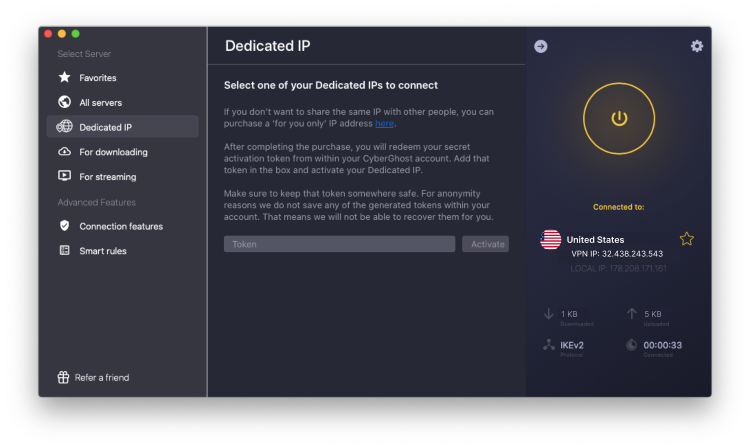
Task: Click the IKEv2 protocol label
Action: [572, 345]
